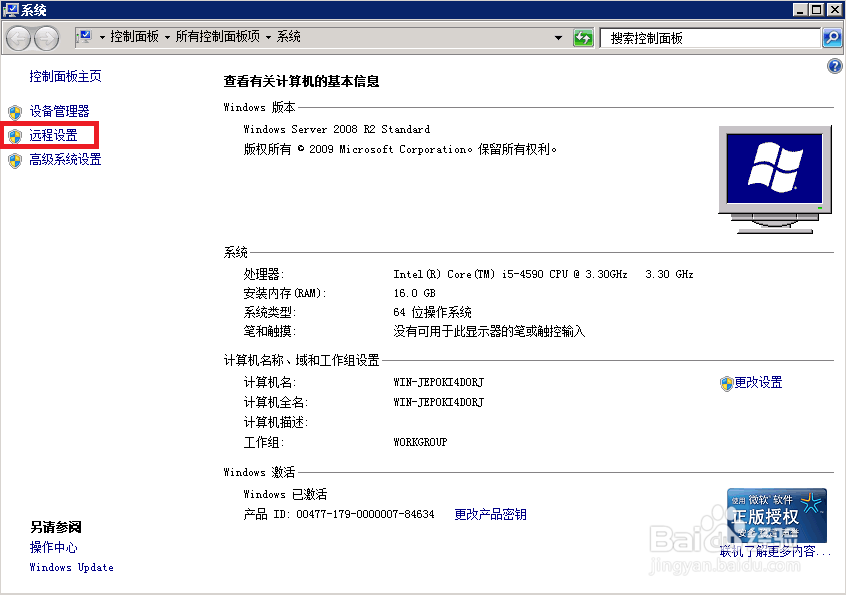Click shield icon beside 更改设置

(x=726, y=383)
